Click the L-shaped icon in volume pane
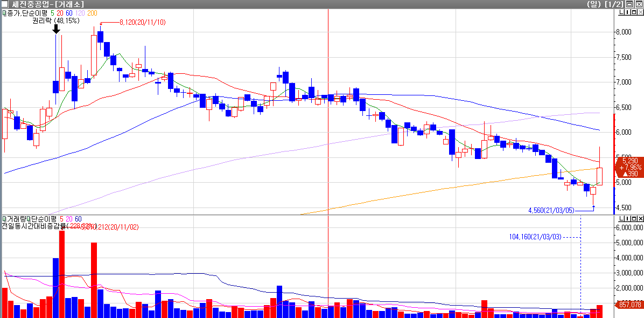This screenshot has width=644, height=318. coord(622,218)
